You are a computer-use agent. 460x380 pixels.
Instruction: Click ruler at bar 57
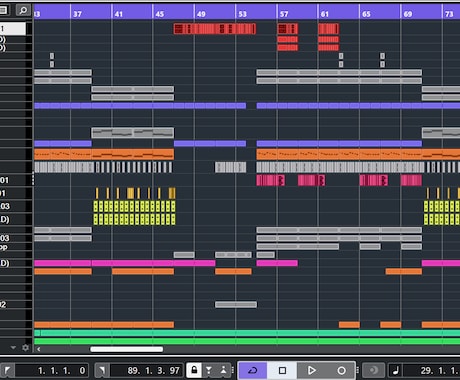[x=284, y=14]
